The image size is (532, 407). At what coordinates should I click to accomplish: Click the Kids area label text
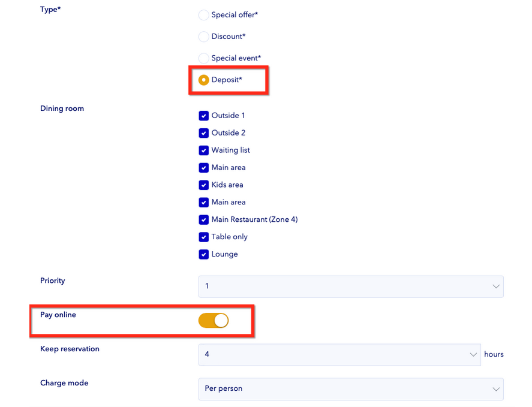227,185
